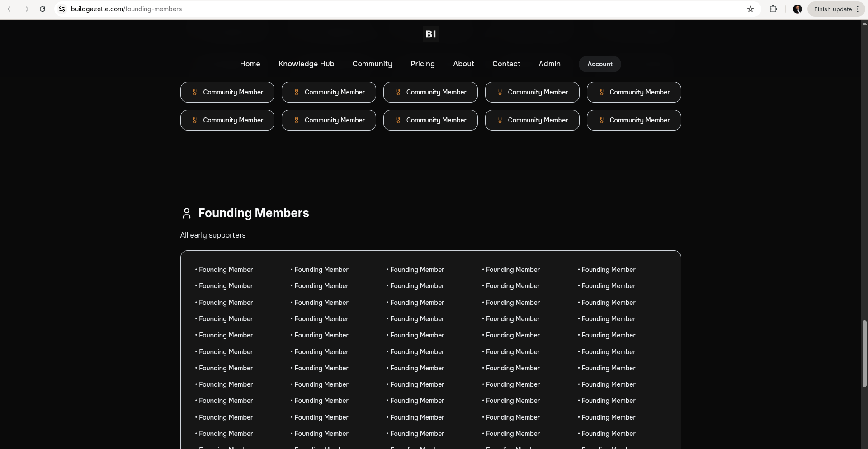This screenshot has width=868, height=449.
Task: Click the 'Founding Members' heading
Action: pos(254,213)
